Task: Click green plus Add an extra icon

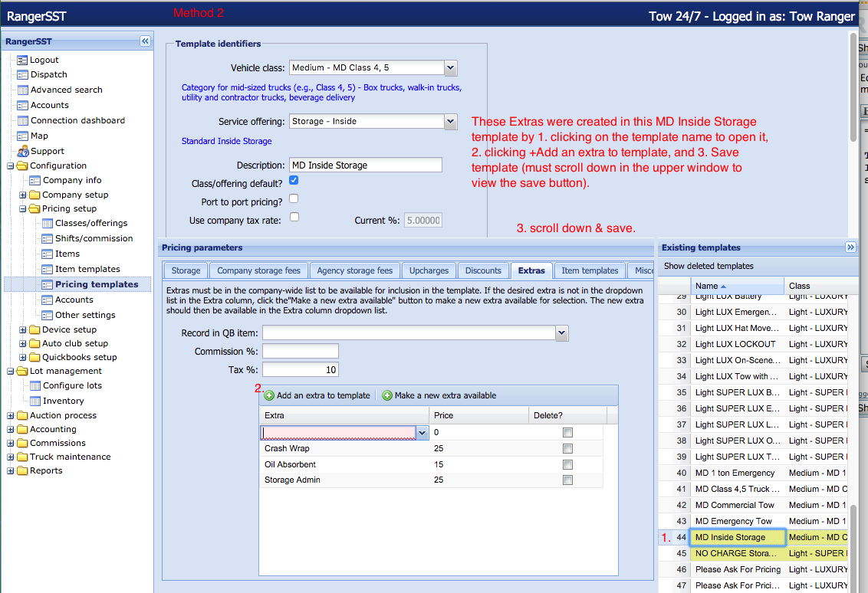Action: coord(269,396)
